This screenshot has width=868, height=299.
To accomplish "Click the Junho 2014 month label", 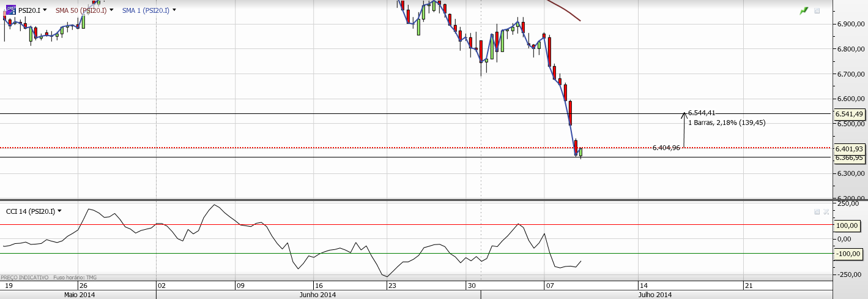I will (317, 295).
